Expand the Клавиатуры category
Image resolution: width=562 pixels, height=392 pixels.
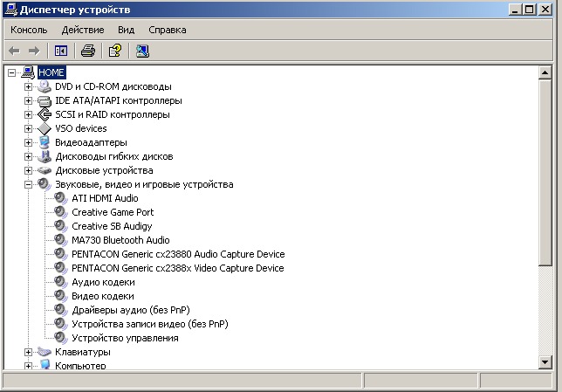pyautogui.click(x=29, y=352)
